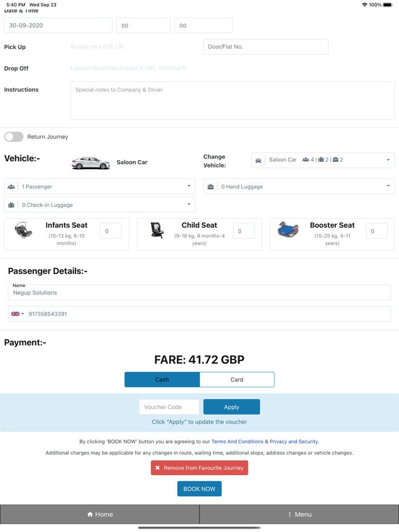The width and height of the screenshot is (399, 532).
Task: Select Cash payment option
Action: tap(162, 379)
